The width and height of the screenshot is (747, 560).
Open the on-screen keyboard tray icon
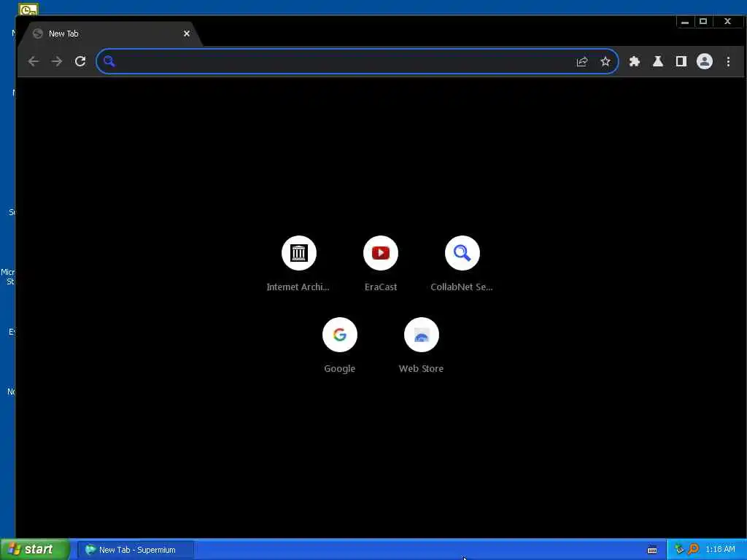tap(652, 550)
